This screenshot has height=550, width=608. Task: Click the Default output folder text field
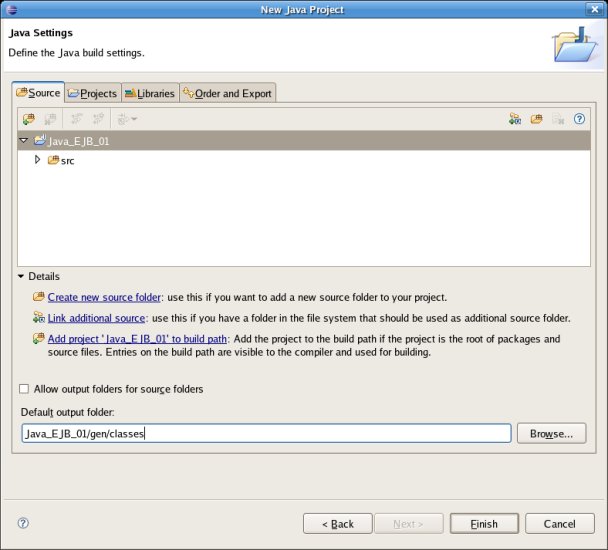[x=265, y=433]
